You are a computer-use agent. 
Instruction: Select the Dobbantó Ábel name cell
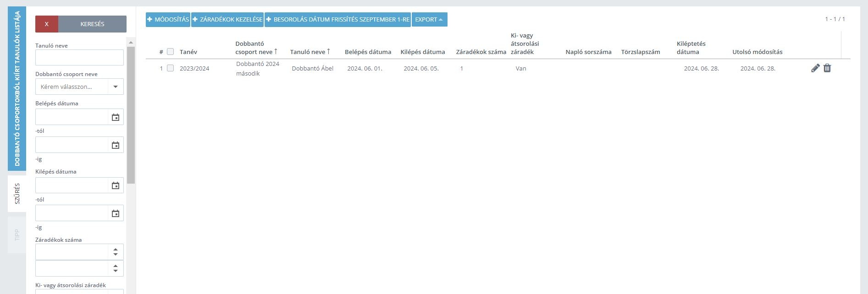point(313,68)
